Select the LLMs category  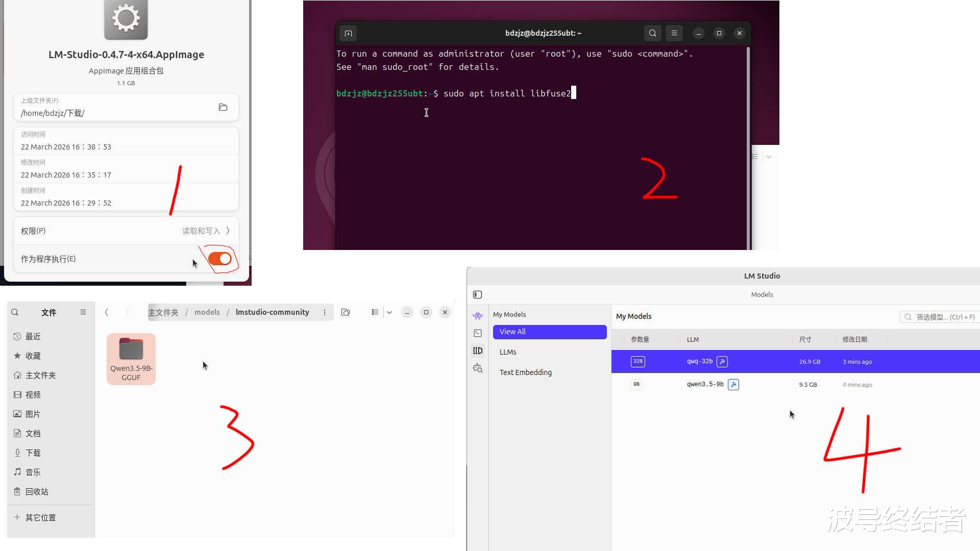click(x=508, y=352)
